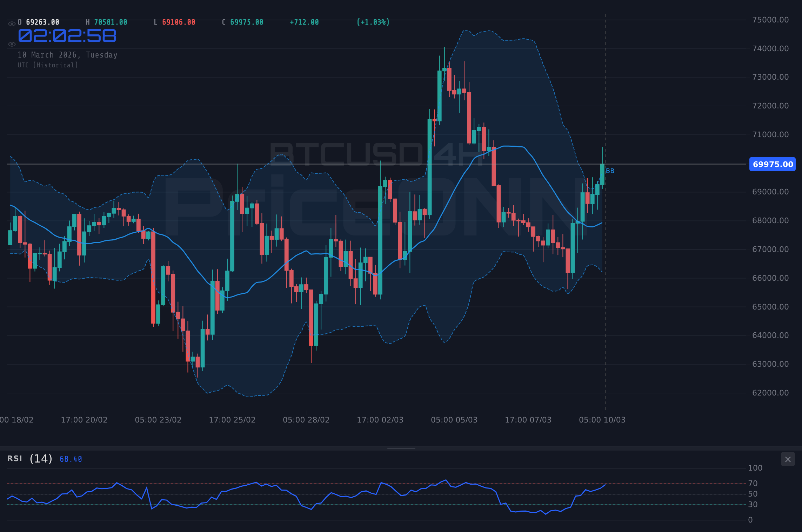
Task: Click the BB Bollinger Bands label
Action: pos(610,171)
